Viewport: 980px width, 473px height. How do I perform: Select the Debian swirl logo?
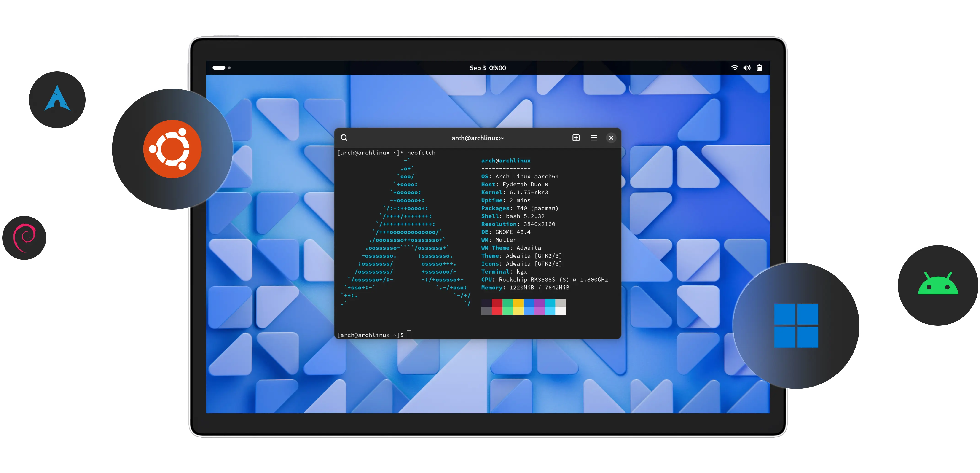(24, 237)
